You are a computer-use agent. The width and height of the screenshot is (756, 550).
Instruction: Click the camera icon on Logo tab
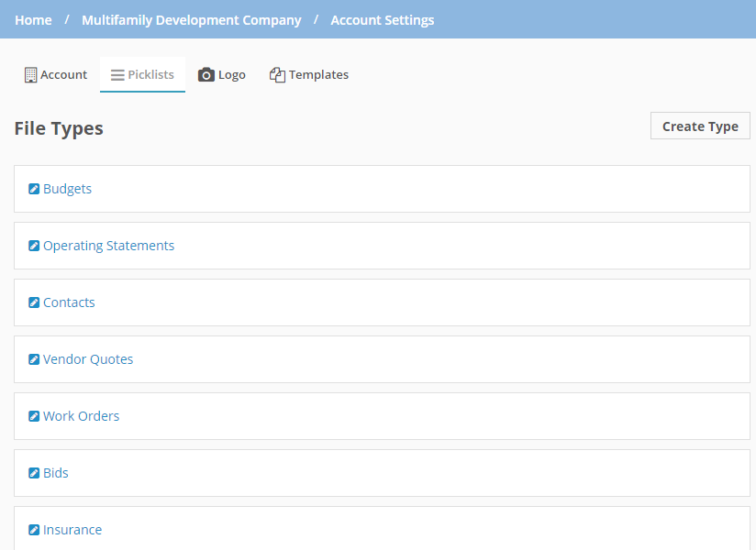coord(206,74)
